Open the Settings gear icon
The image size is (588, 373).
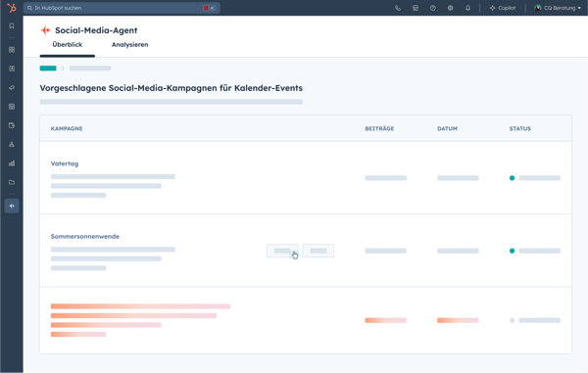click(x=451, y=8)
